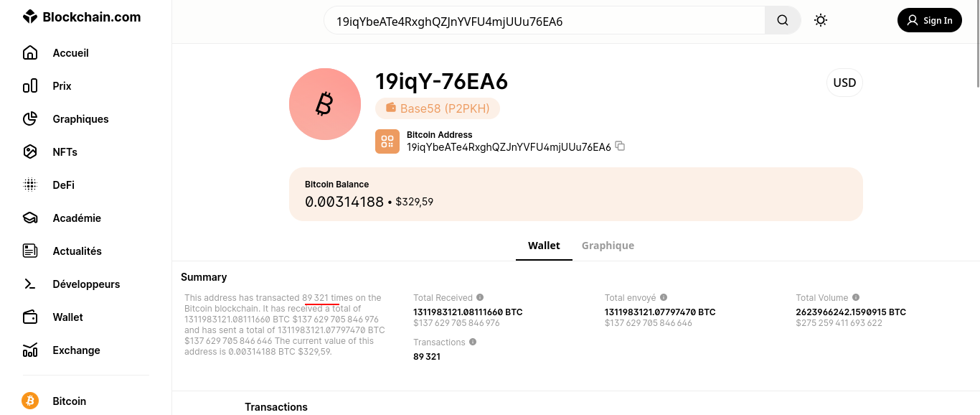
Task: Click the Base58 (P2PKH) badge
Action: point(438,108)
